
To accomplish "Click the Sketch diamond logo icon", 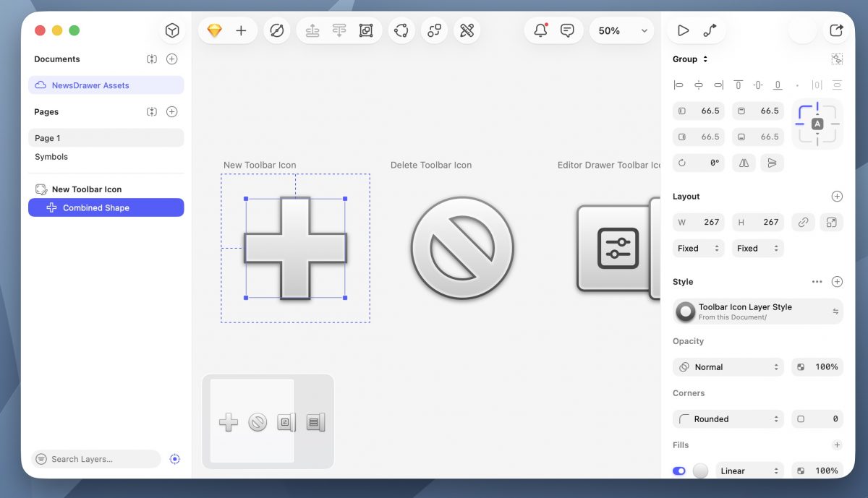I will click(214, 31).
